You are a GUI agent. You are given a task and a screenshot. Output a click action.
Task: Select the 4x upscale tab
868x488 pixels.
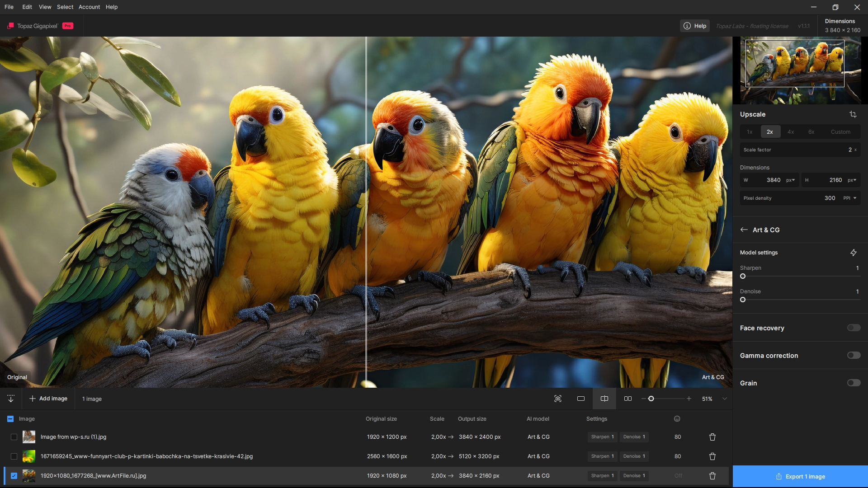tap(791, 132)
